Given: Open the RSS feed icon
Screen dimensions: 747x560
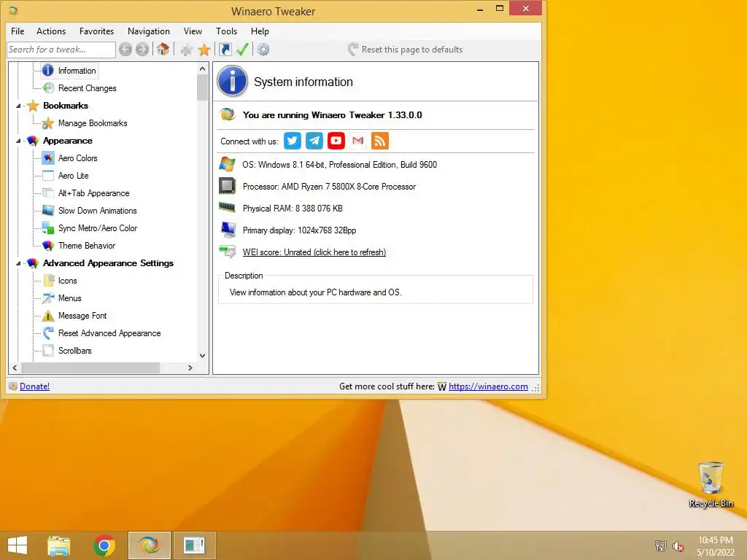Looking at the screenshot, I should [380, 141].
